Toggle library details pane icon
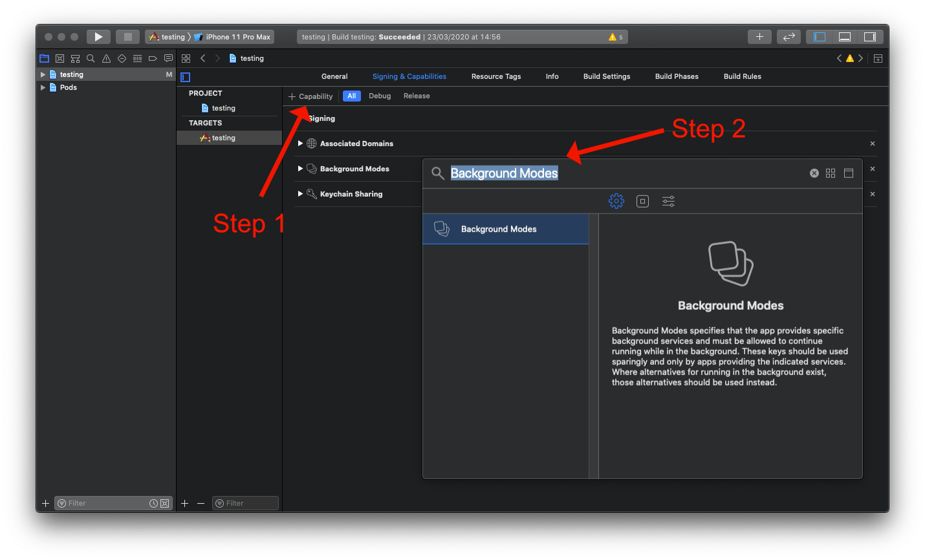This screenshot has height=560, width=925. (x=849, y=173)
